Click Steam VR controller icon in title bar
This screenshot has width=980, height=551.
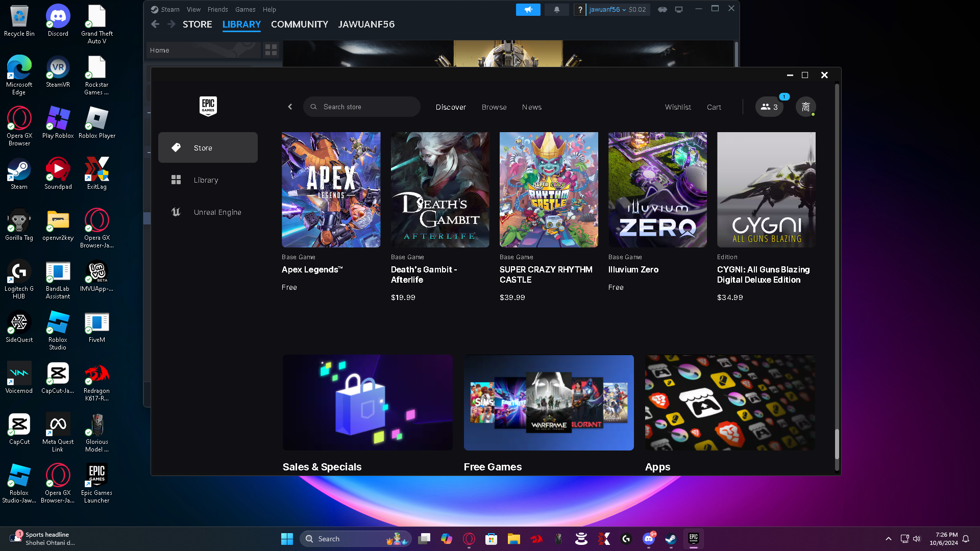[663, 10]
